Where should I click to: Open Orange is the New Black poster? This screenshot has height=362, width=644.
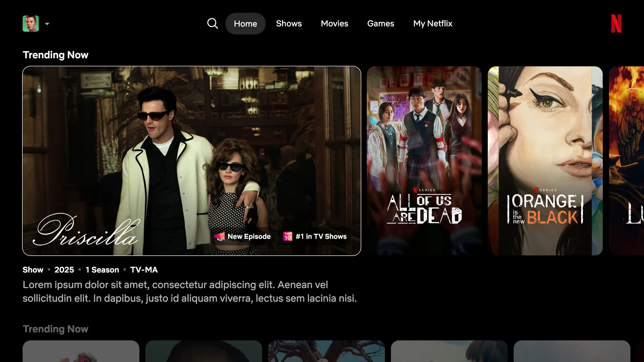545,161
